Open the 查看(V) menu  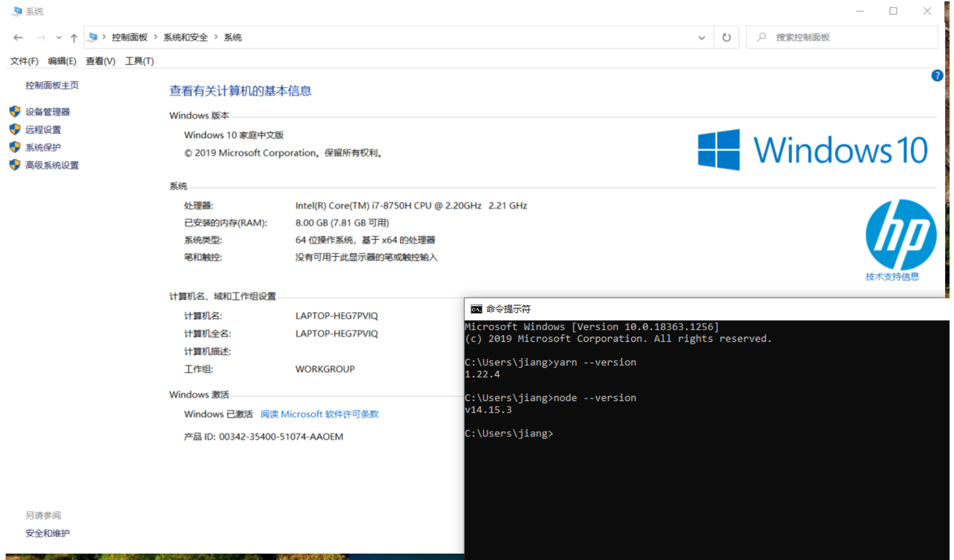(100, 61)
